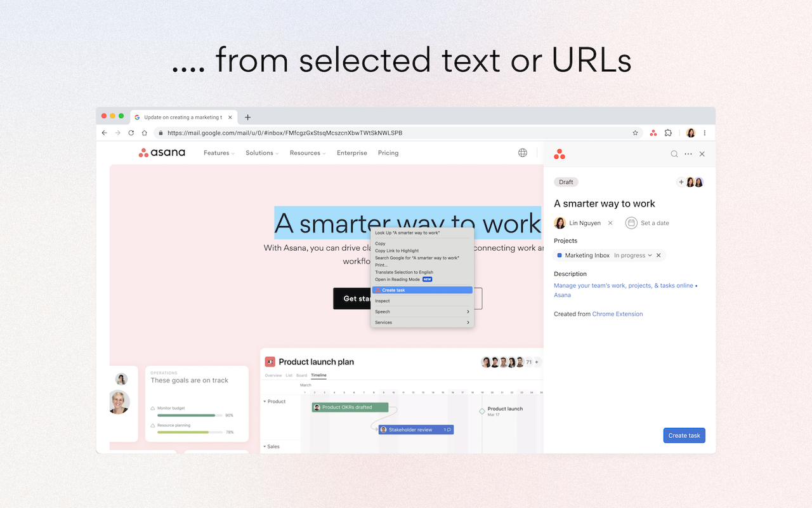812x508 pixels.
Task: Click the blue Create task button
Action: [x=684, y=436]
